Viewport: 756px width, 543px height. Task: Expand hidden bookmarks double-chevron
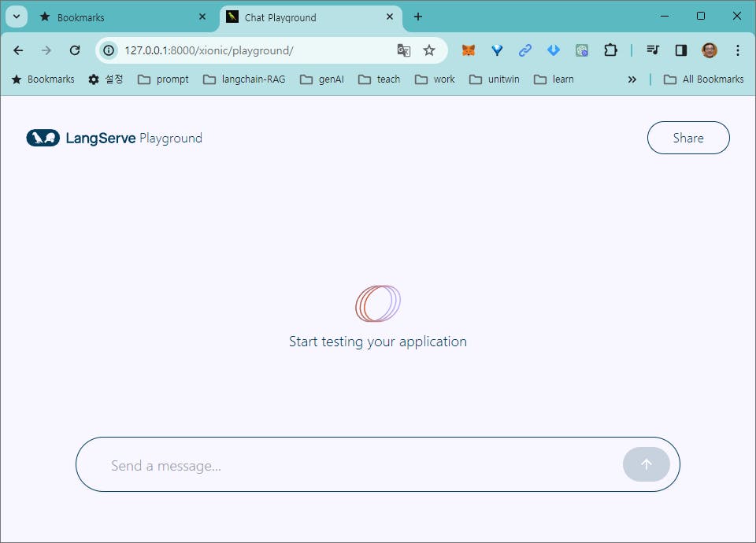tap(632, 79)
